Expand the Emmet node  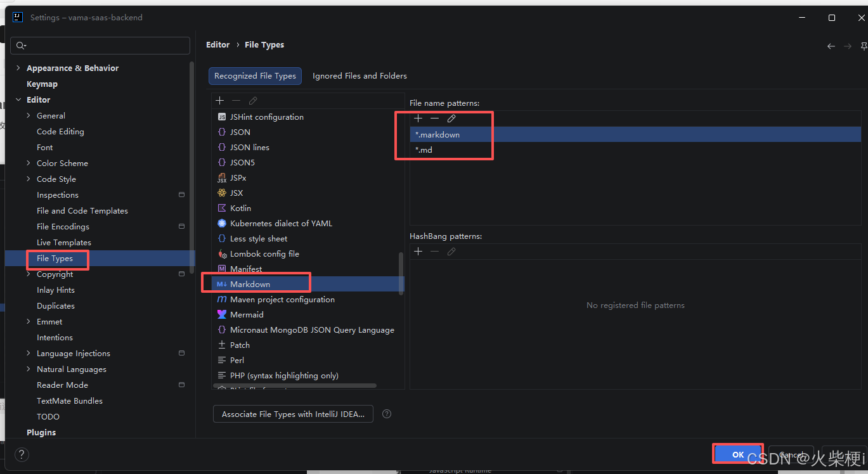(x=29, y=322)
